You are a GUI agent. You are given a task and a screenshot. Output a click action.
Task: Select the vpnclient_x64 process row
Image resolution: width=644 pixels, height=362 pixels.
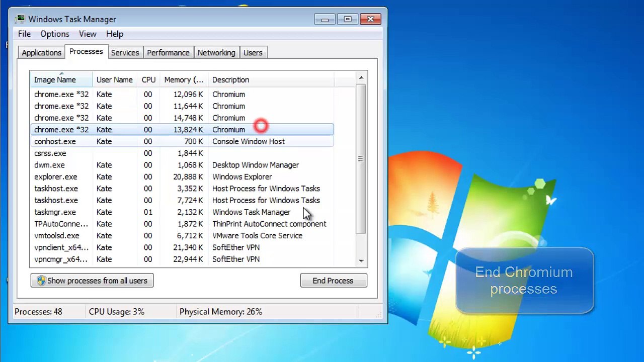point(182,247)
